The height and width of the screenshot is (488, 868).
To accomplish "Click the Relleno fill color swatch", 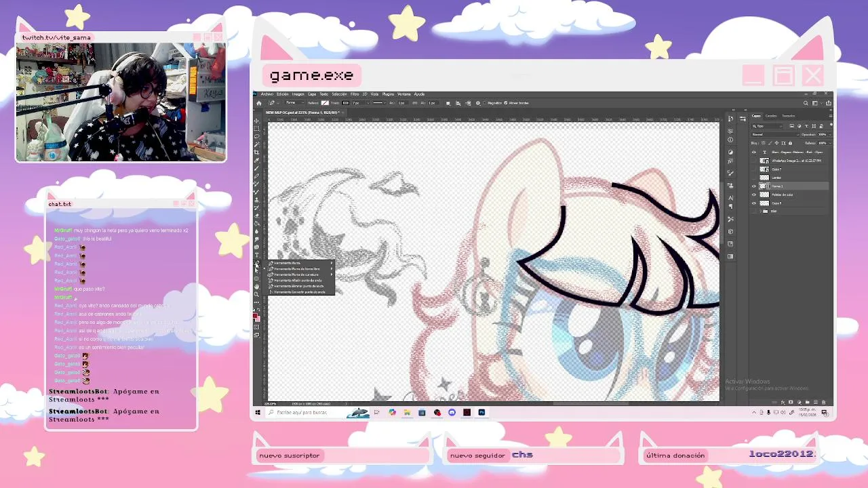I will [x=325, y=103].
